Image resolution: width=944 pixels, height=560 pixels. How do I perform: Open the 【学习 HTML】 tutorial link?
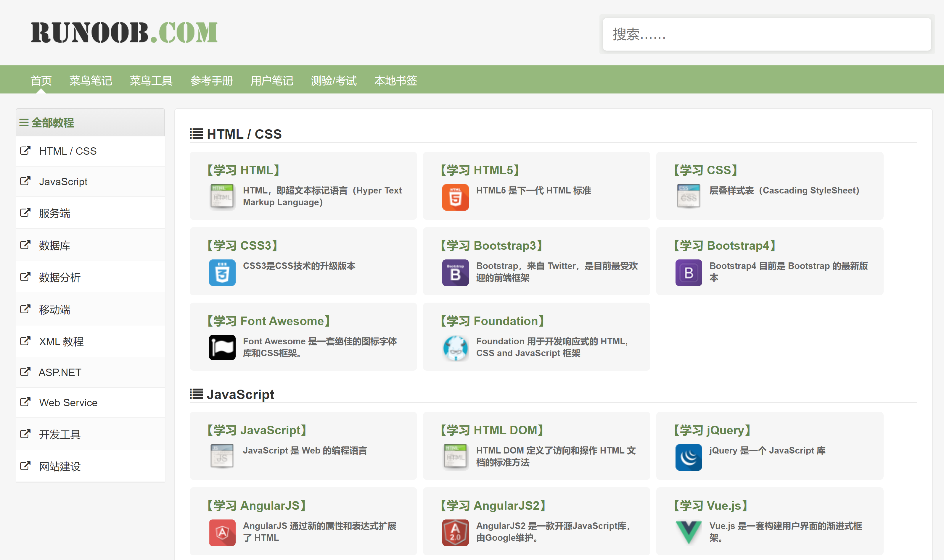[x=244, y=170]
